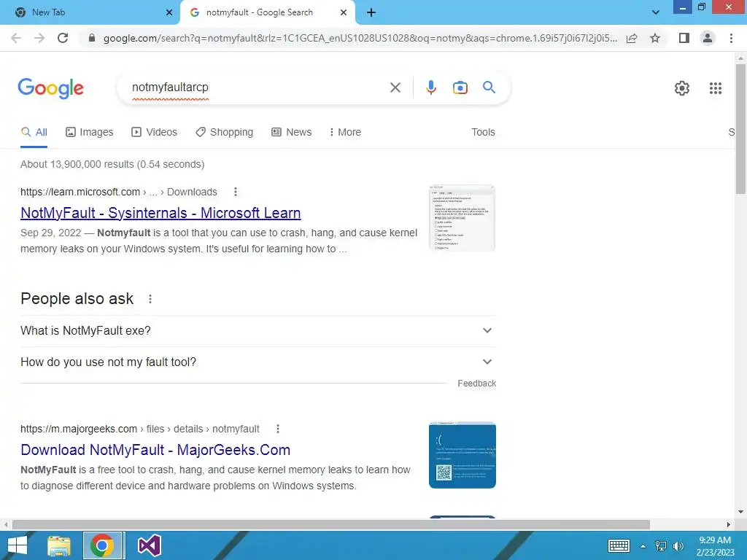Image resolution: width=747 pixels, height=560 pixels.
Task: Click the Feedback link
Action: (476, 384)
